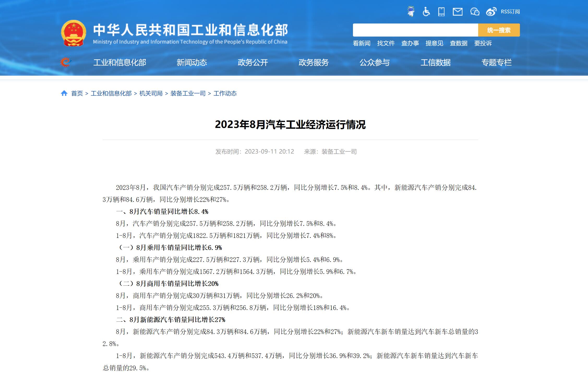
Task: Click the ministry title text 中华人民共和国工业和信息化部
Action: [191, 30]
